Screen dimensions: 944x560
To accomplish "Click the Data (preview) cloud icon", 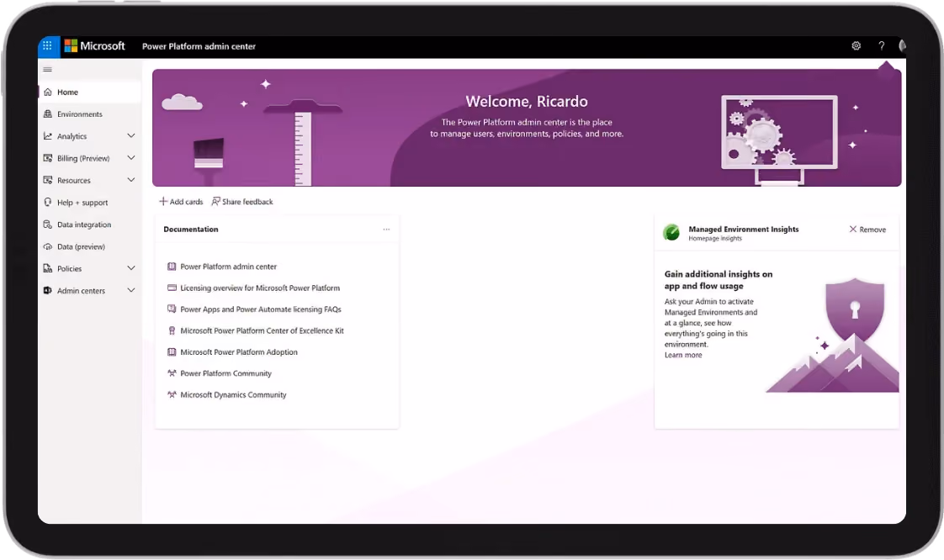I will (48, 246).
